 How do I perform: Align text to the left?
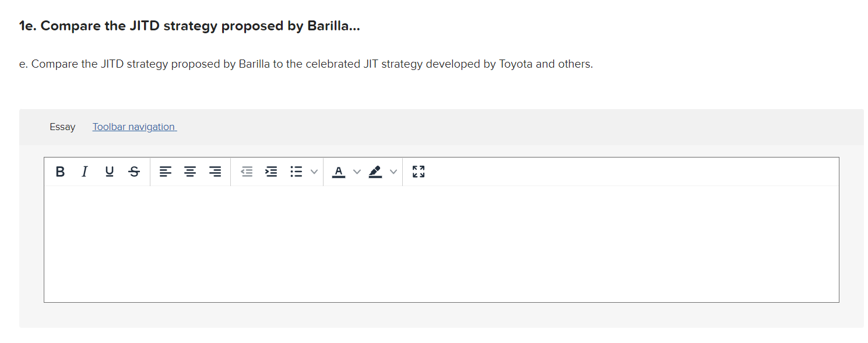point(166,171)
